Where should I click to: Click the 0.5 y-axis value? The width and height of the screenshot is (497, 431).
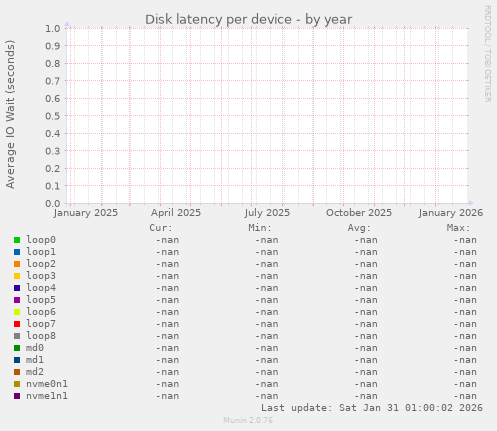pos(53,116)
